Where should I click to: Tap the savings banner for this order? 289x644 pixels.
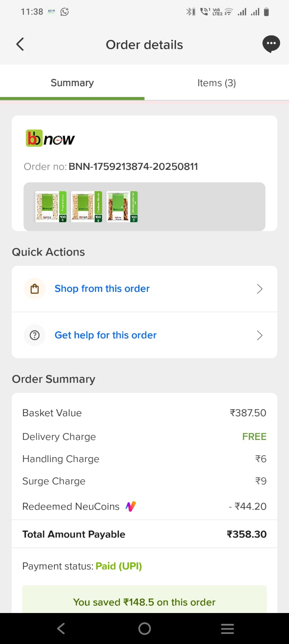point(144,602)
